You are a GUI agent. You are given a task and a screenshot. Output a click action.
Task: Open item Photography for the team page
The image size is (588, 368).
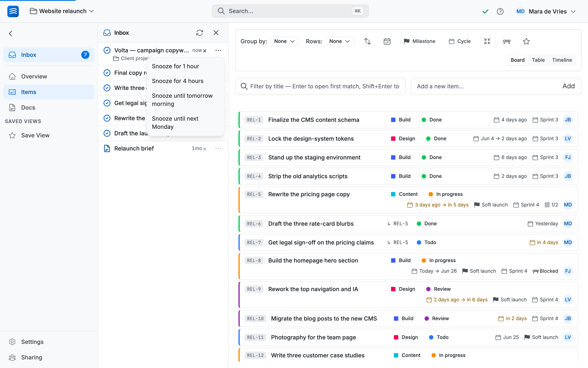point(313,337)
